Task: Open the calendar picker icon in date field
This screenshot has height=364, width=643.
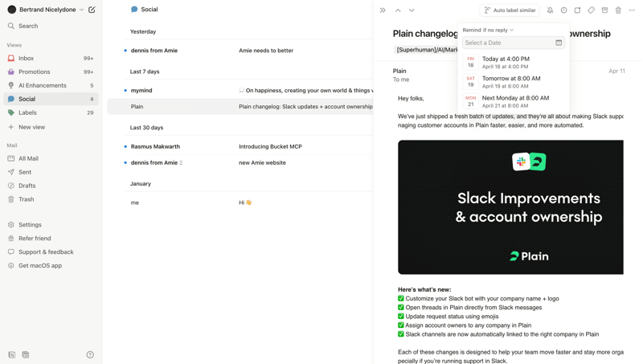Action: (559, 43)
